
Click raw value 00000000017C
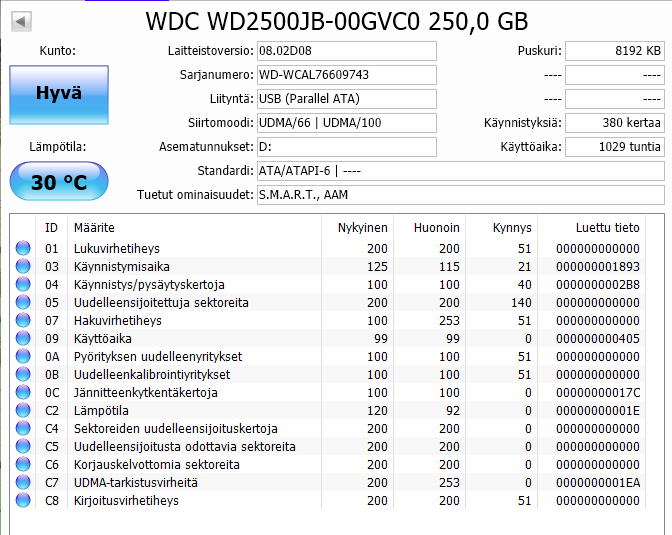598,393
